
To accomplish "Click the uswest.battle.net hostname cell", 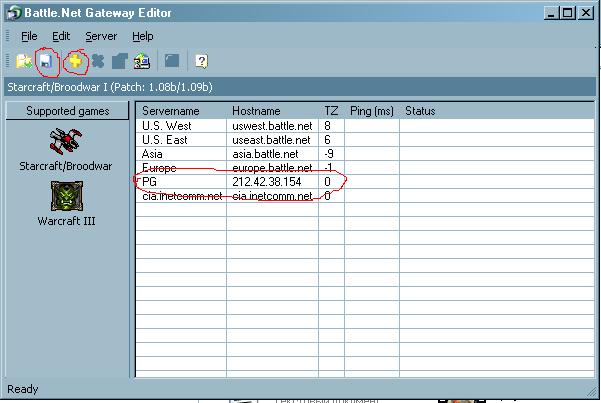I will tap(273, 126).
